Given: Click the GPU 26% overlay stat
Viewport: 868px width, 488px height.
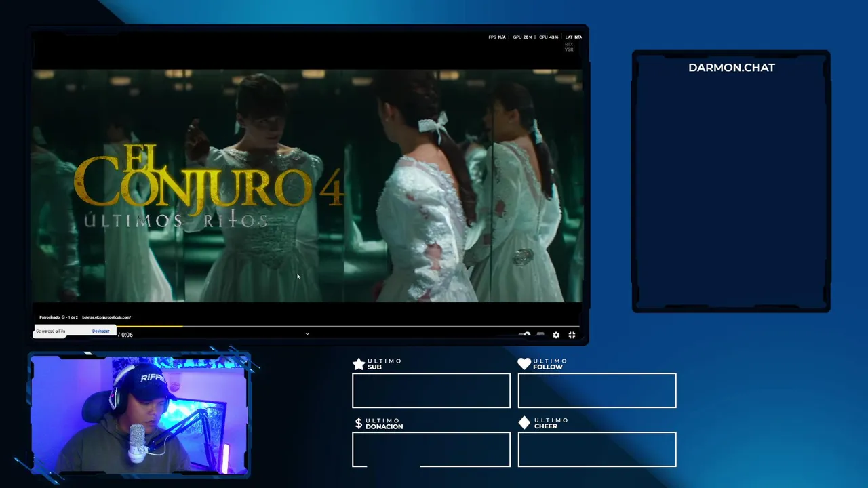Looking at the screenshot, I should 522,37.
